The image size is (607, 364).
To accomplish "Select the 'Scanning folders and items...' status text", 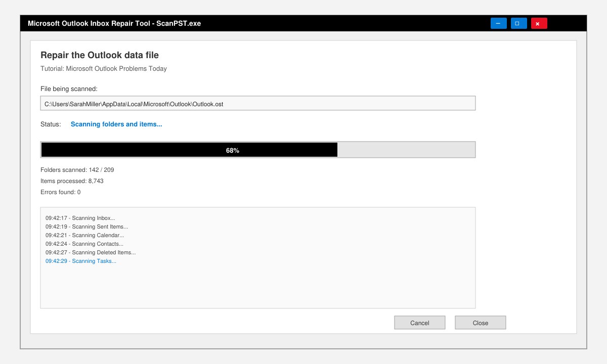I will tap(116, 124).
